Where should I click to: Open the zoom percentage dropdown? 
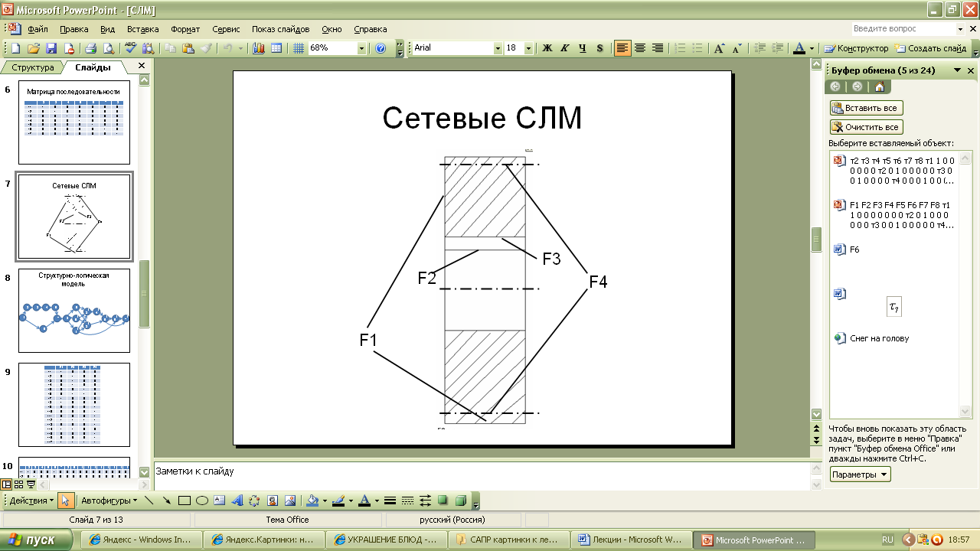pyautogui.click(x=361, y=48)
